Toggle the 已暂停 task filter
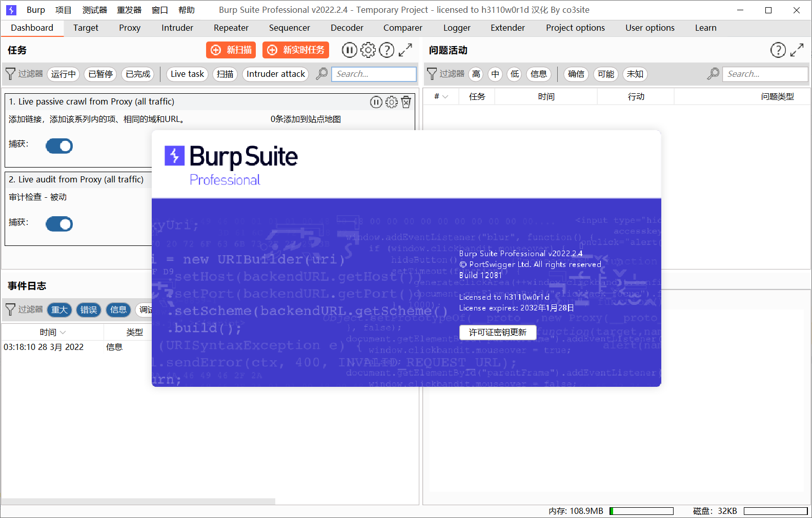Image resolution: width=812 pixels, height=518 pixels. click(x=100, y=74)
